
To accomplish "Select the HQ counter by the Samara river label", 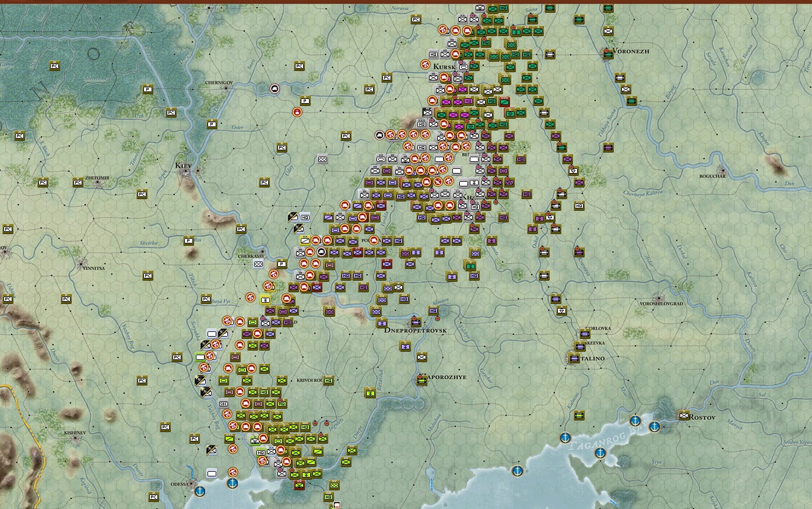I will click(433, 310).
